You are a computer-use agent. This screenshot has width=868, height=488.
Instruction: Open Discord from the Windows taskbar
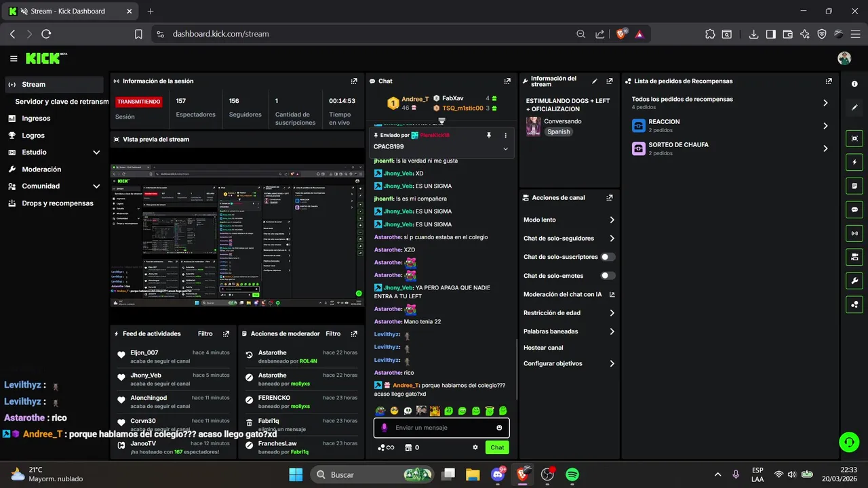497,474
